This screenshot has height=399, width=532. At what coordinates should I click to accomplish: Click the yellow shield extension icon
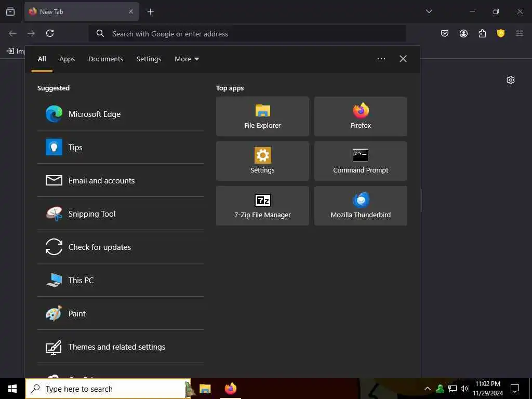[x=501, y=33]
